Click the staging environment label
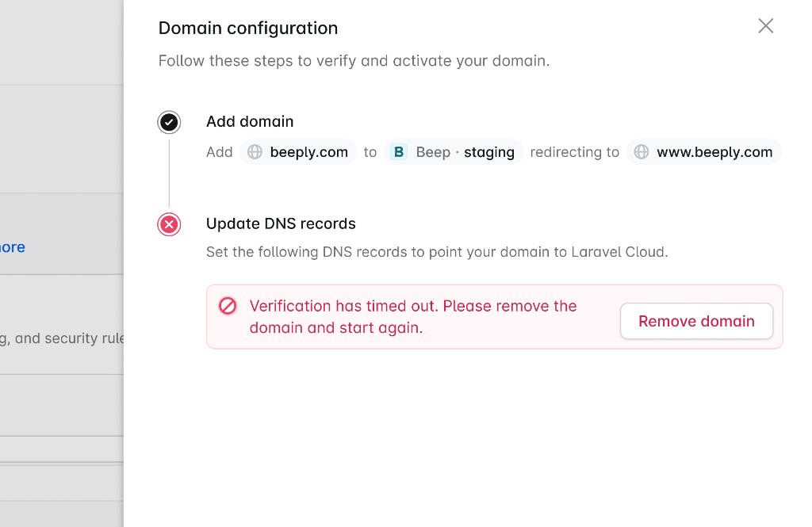This screenshot has width=812, height=527. tap(488, 152)
